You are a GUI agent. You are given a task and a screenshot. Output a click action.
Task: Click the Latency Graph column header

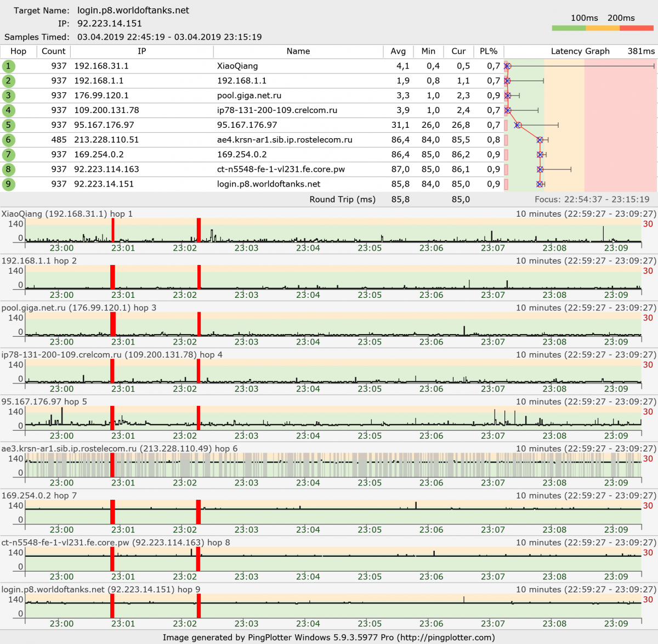pos(580,51)
